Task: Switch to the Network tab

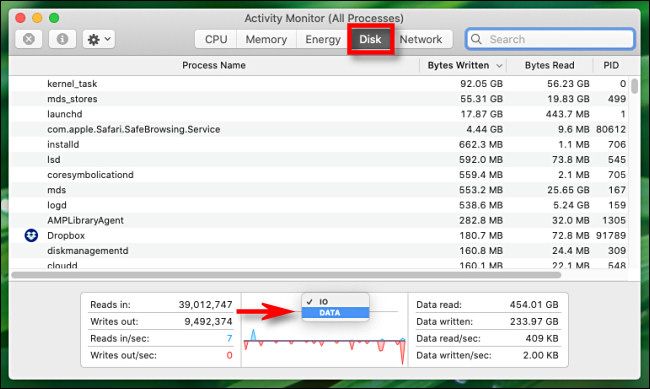Action: click(421, 39)
